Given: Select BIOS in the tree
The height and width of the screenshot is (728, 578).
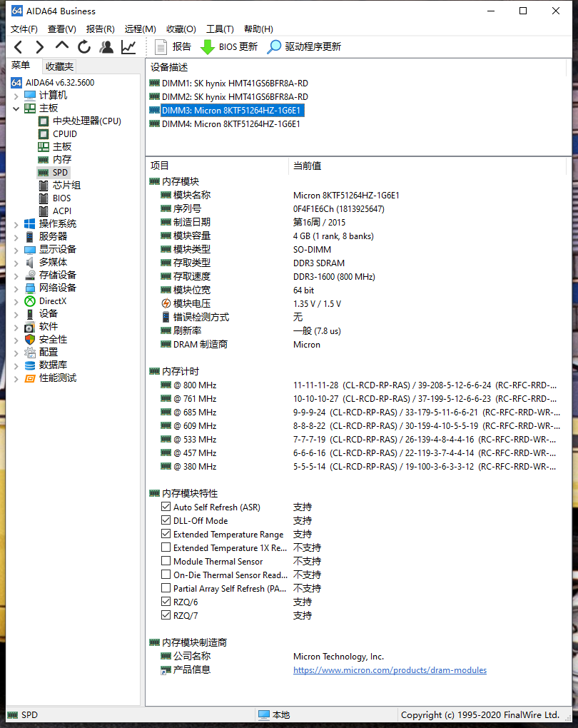Looking at the screenshot, I should (x=62, y=198).
